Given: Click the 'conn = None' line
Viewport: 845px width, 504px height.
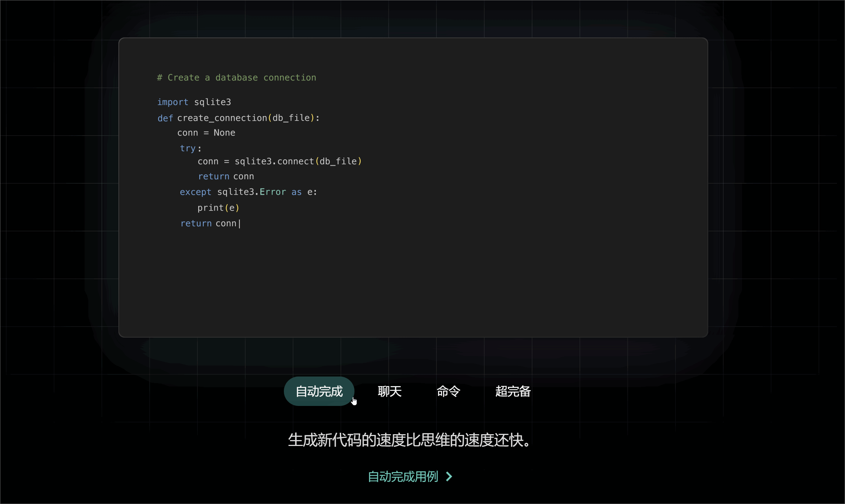Looking at the screenshot, I should click(x=206, y=133).
